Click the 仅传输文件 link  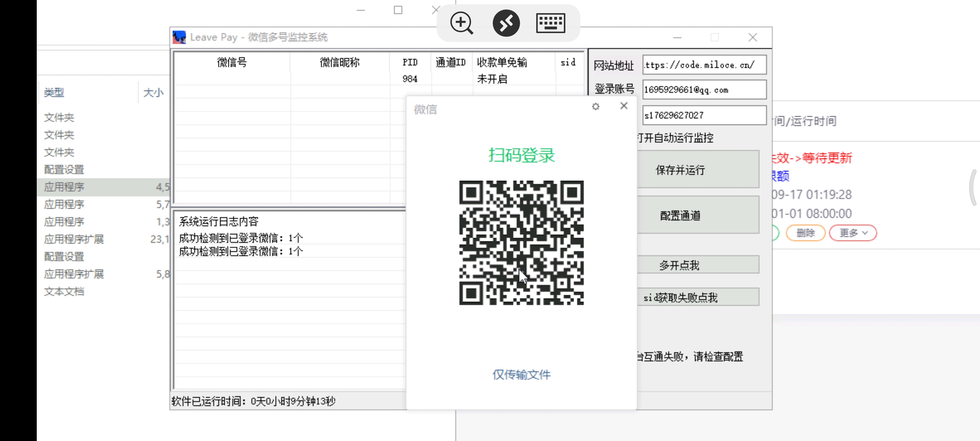(521, 375)
